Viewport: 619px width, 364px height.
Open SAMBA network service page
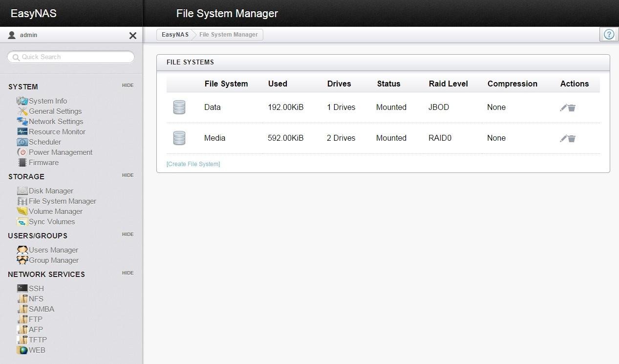[42, 309]
